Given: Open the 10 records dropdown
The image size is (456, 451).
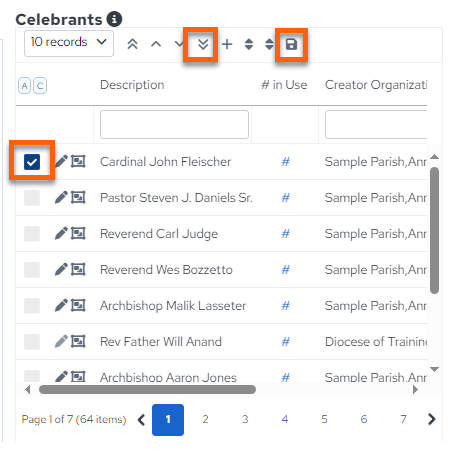Looking at the screenshot, I should click(x=69, y=43).
